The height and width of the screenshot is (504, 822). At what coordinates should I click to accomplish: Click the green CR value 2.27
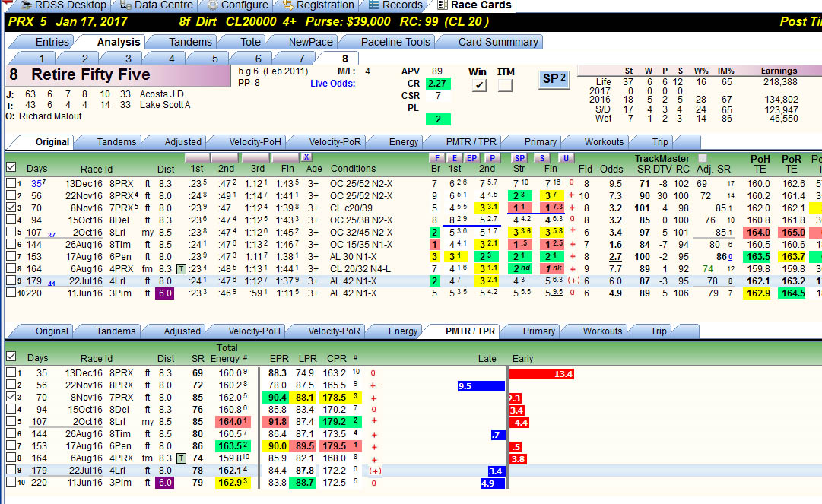tap(437, 84)
